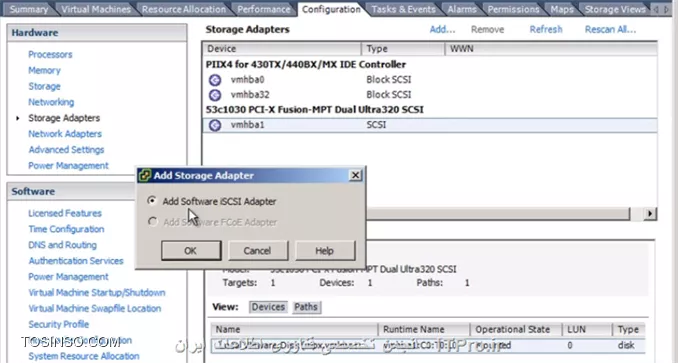Sort devices by Runtime Name column
This screenshot has height=363, width=678.
(424, 330)
